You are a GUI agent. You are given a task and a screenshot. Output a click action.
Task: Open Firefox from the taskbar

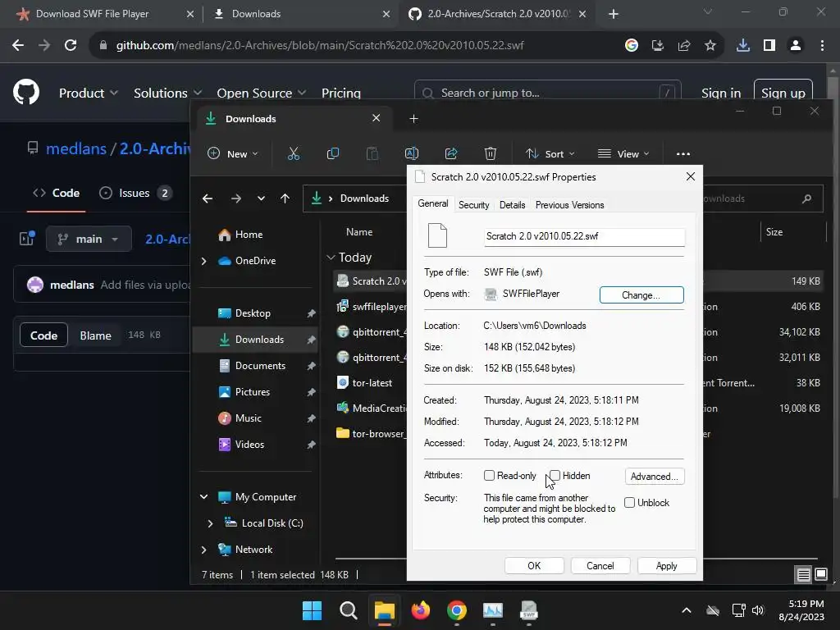[x=421, y=610]
